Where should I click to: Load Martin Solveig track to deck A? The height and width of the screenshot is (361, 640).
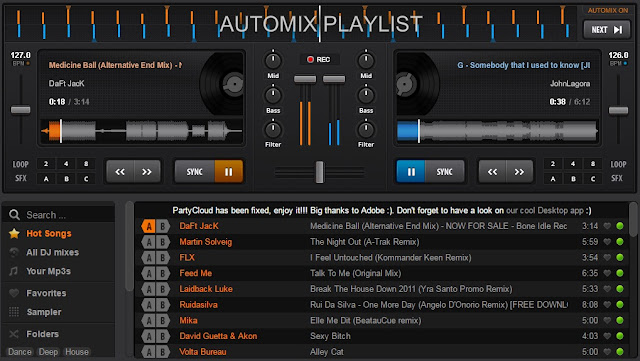[x=149, y=242]
